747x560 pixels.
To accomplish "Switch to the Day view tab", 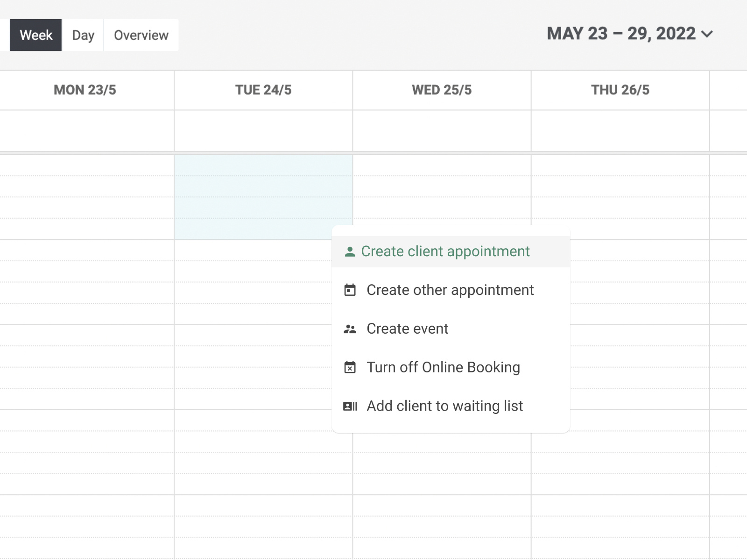I will [x=83, y=35].
